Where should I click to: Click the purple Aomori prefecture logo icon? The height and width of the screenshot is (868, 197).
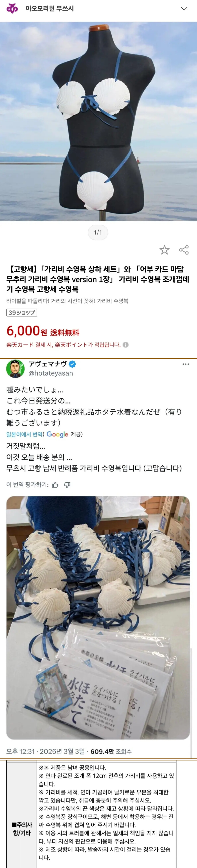click(12, 9)
